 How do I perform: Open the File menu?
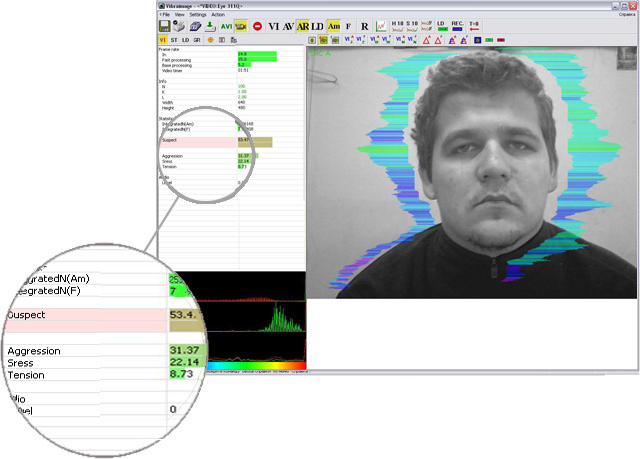click(166, 15)
